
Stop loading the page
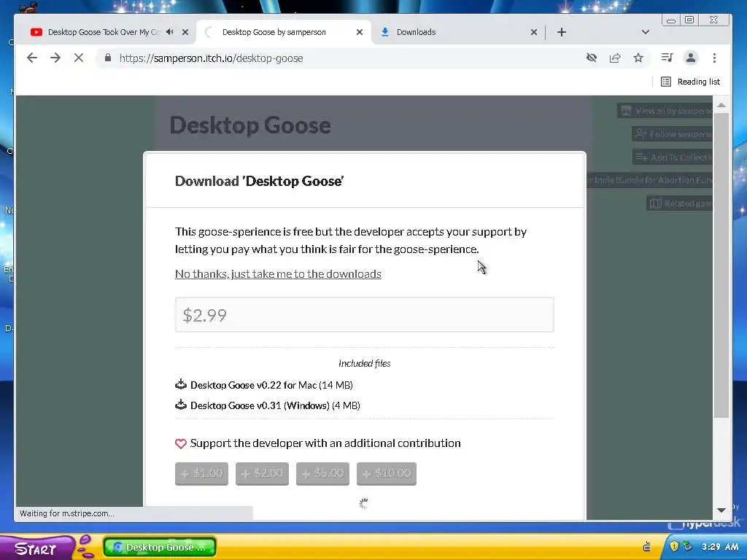click(x=79, y=58)
